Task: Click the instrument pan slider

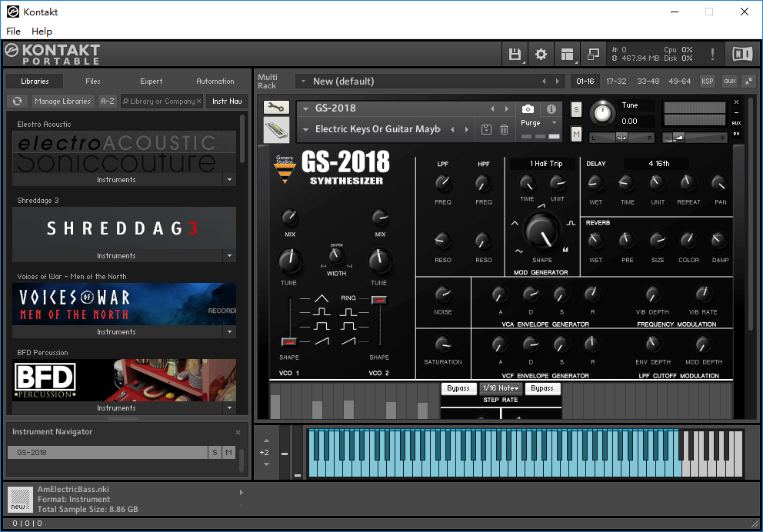Action: pos(621,138)
